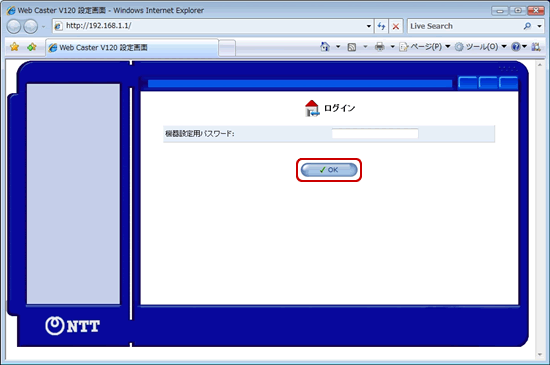Click the OK login button
Viewport: 550px width, 365px height.
pos(329,170)
